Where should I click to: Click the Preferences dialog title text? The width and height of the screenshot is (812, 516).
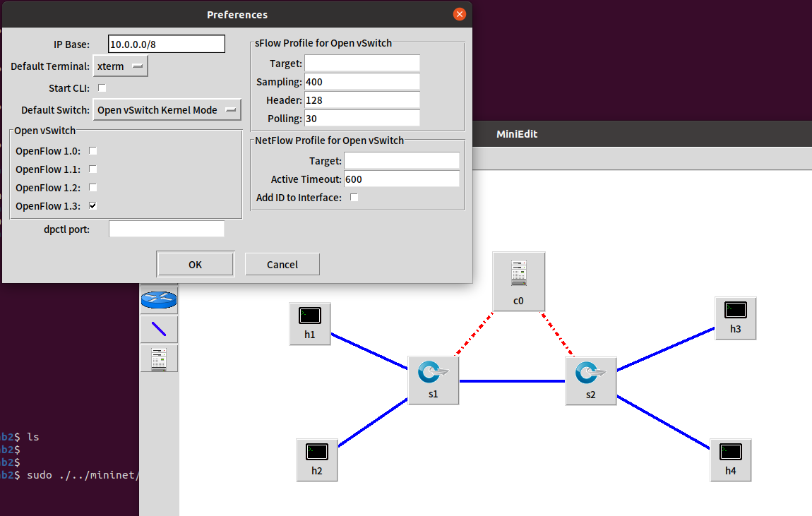click(237, 15)
